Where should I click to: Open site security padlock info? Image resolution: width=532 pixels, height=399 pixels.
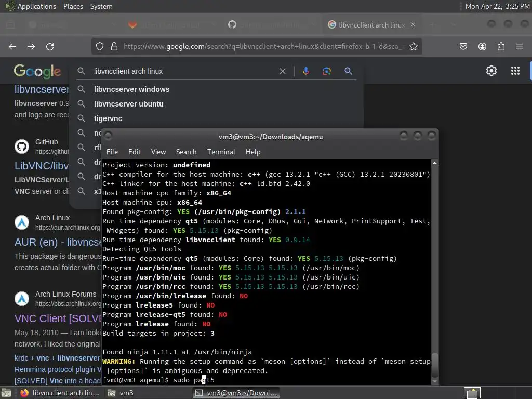114,46
